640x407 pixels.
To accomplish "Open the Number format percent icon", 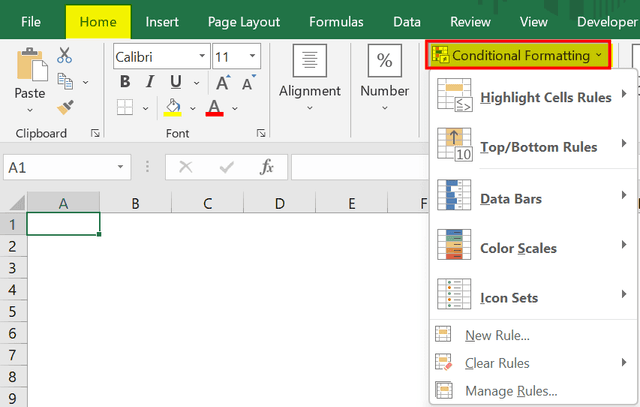I will [x=384, y=61].
